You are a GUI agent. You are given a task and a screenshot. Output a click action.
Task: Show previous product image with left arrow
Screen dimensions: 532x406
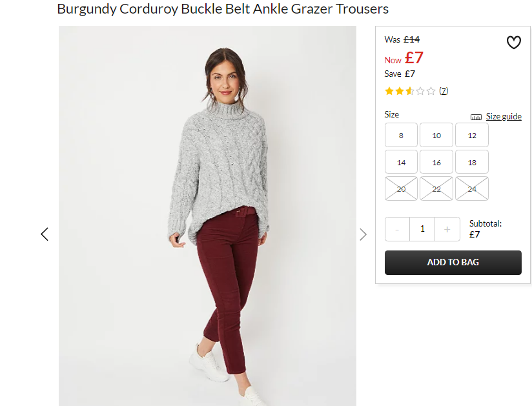(x=45, y=234)
